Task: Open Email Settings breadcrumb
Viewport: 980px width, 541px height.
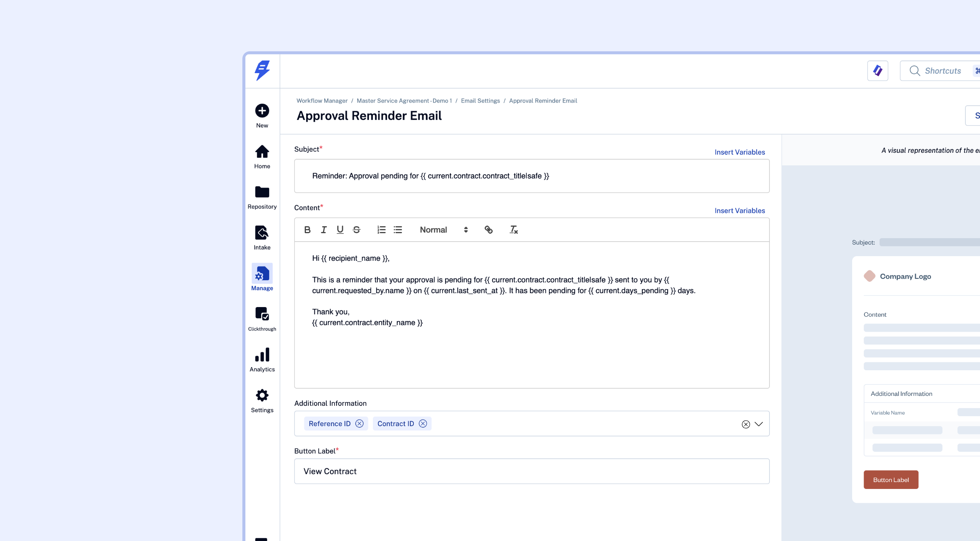Action: [x=480, y=101]
